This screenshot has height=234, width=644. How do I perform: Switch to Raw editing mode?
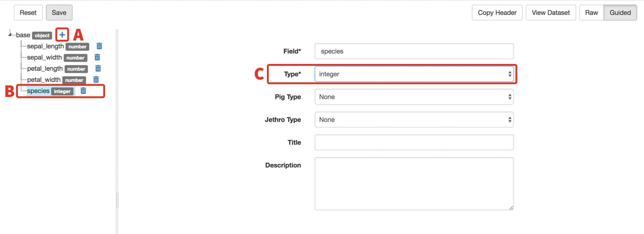click(x=591, y=13)
